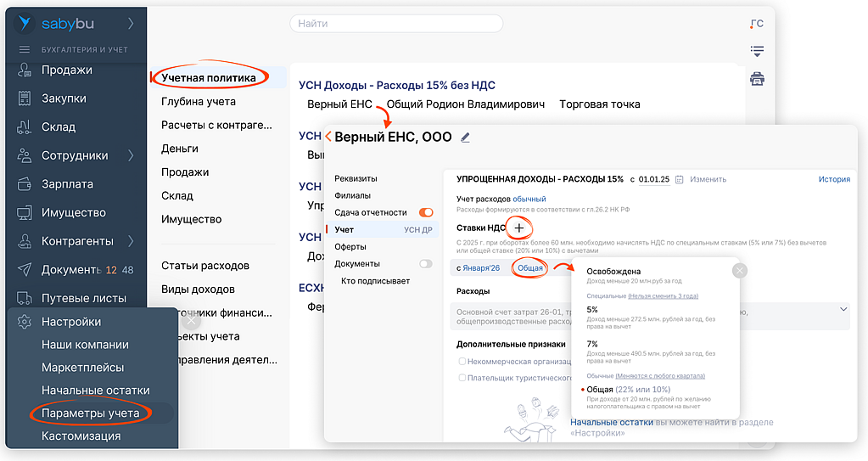868x461 pixels.
Task: Click the orange back arrow in company card
Action: click(x=328, y=137)
